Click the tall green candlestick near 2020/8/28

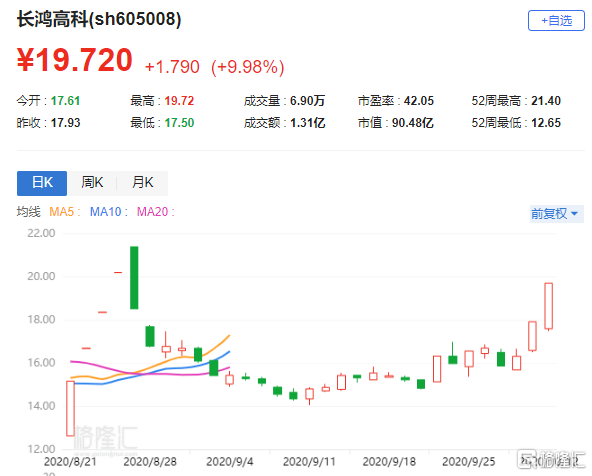point(134,277)
